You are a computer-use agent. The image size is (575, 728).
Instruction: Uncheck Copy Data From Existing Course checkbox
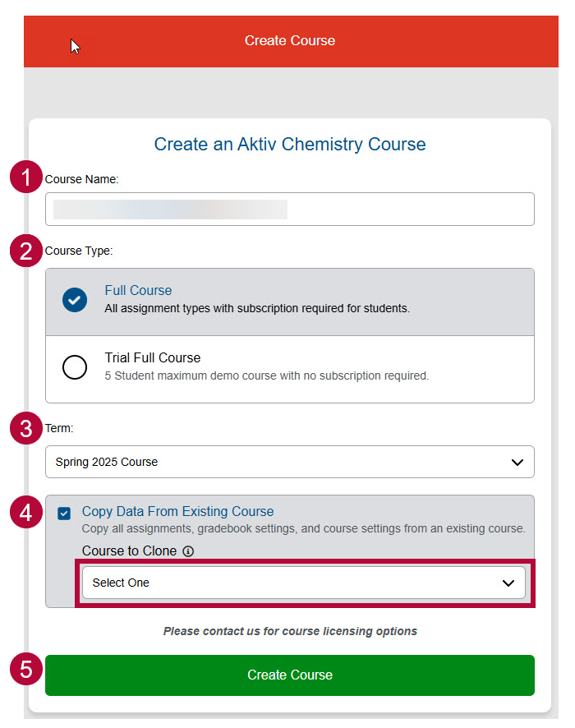click(x=64, y=514)
